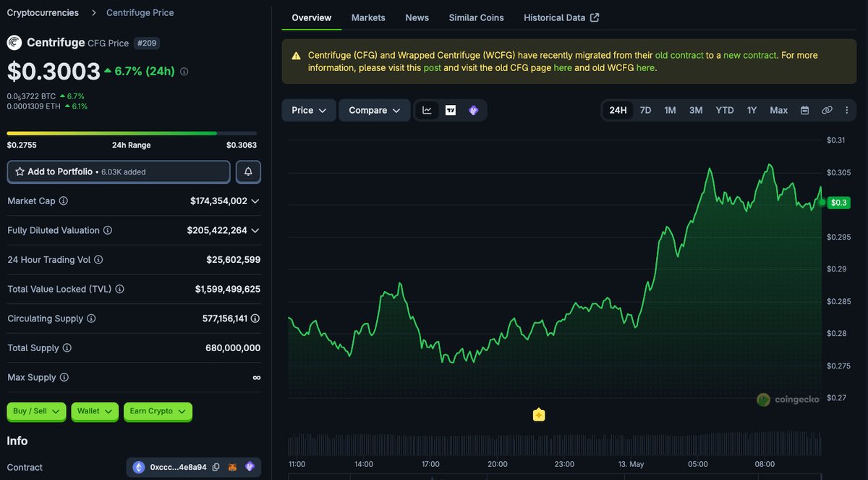
Task: Select the 1M time range
Action: (x=671, y=110)
